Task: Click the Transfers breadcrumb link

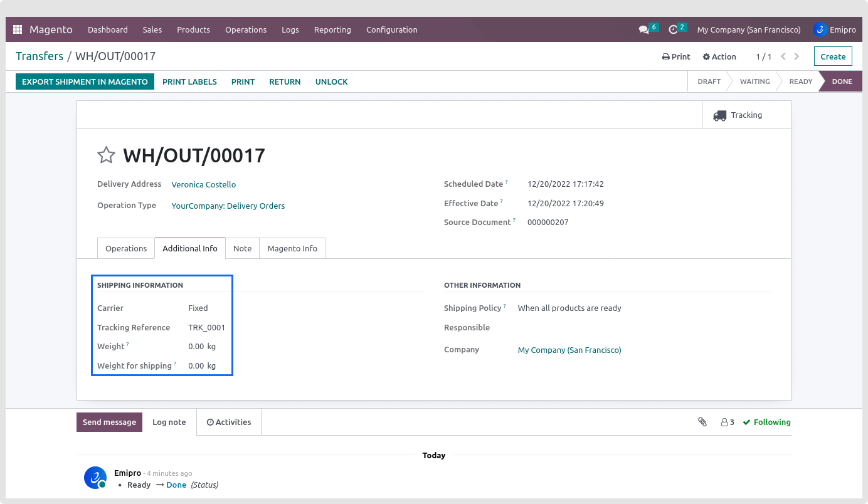Action: click(x=40, y=56)
